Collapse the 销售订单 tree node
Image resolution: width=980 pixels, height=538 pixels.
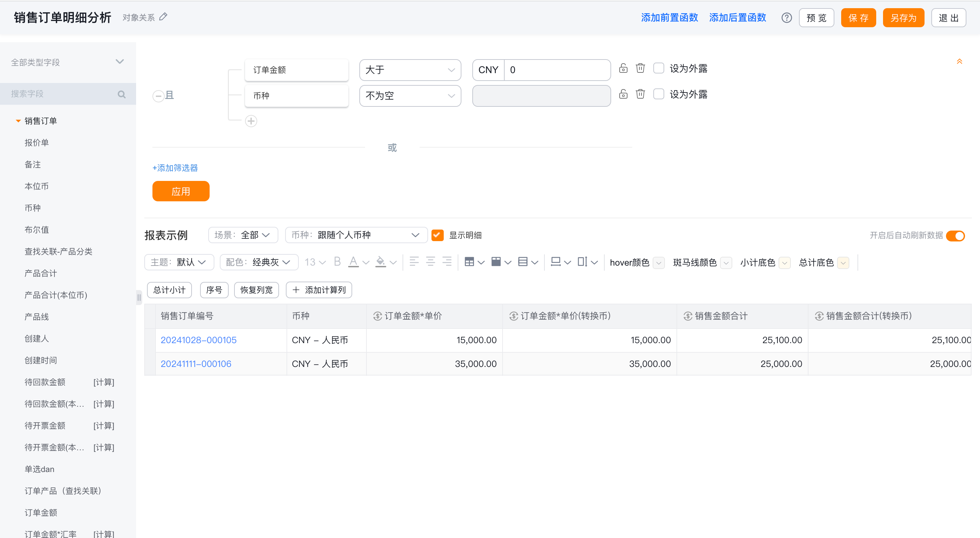click(x=18, y=121)
